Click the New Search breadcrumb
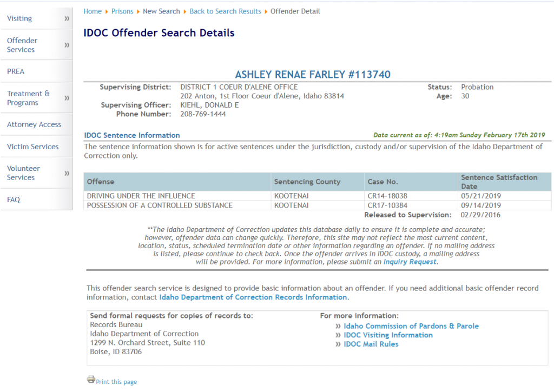554x392 pixels. 161,11
